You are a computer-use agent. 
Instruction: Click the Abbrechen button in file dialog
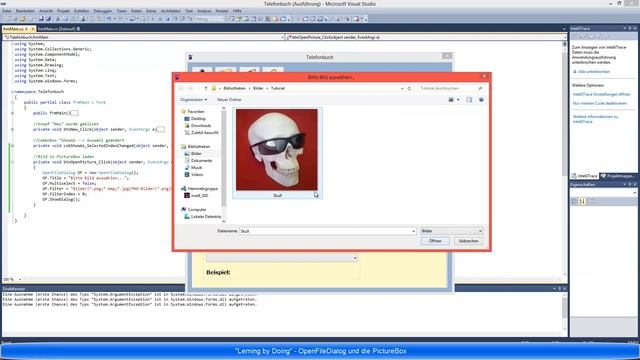point(468,241)
